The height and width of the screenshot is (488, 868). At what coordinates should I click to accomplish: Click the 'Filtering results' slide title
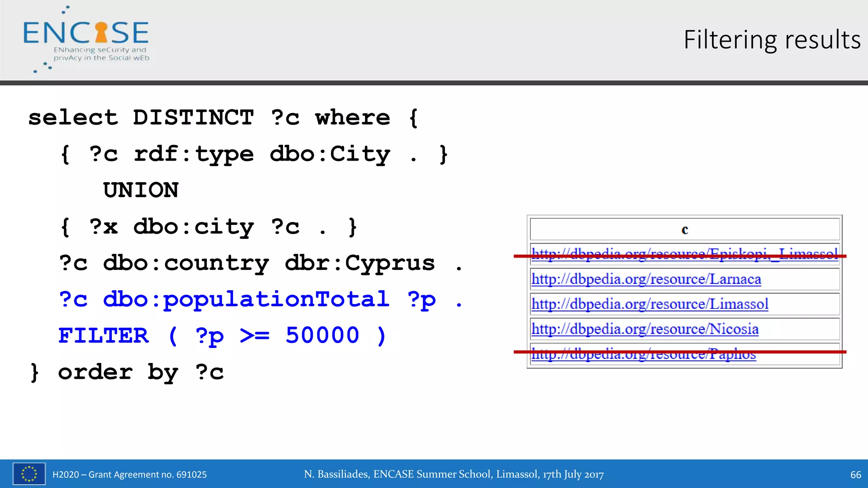(772, 40)
